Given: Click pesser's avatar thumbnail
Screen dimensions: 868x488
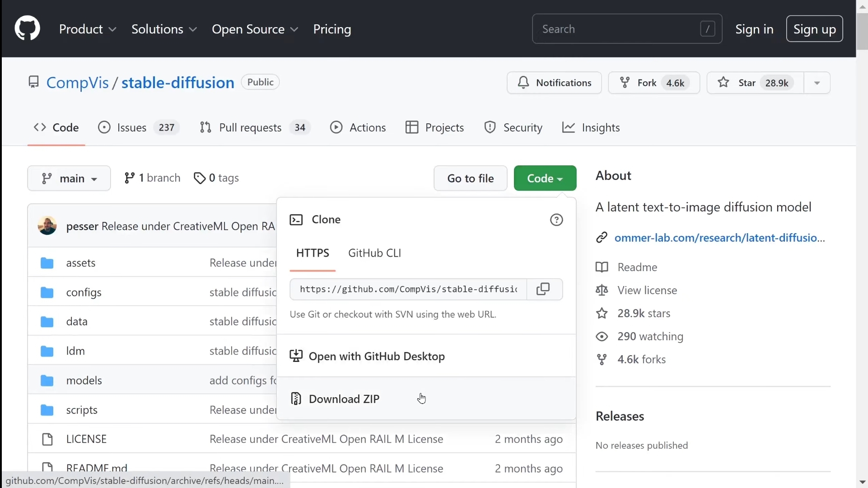Looking at the screenshot, I should (47, 225).
